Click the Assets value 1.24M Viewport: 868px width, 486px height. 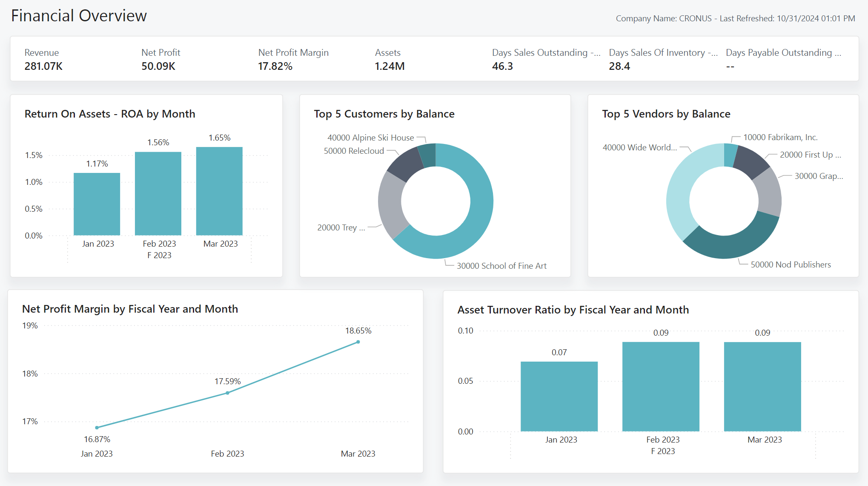click(x=389, y=66)
